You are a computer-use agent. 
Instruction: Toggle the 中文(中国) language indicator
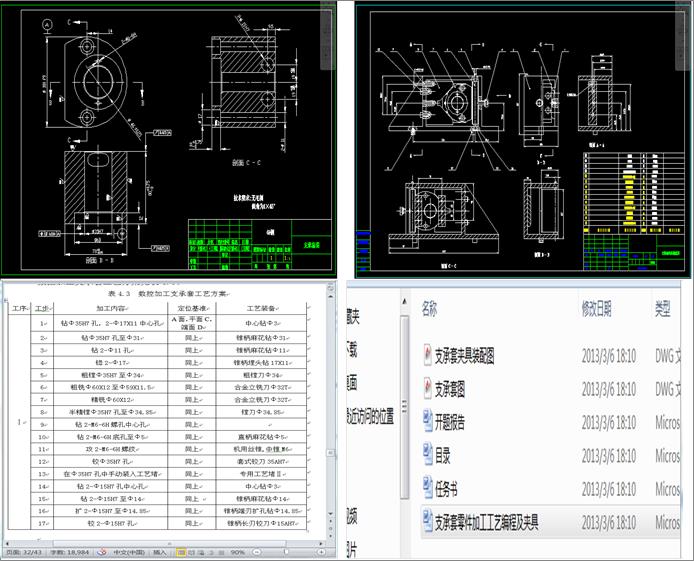(128, 551)
